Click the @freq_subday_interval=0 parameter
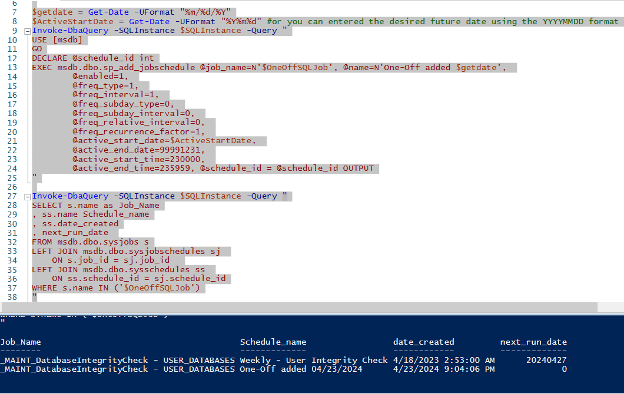The width and height of the screenshot is (624, 394). point(133,113)
